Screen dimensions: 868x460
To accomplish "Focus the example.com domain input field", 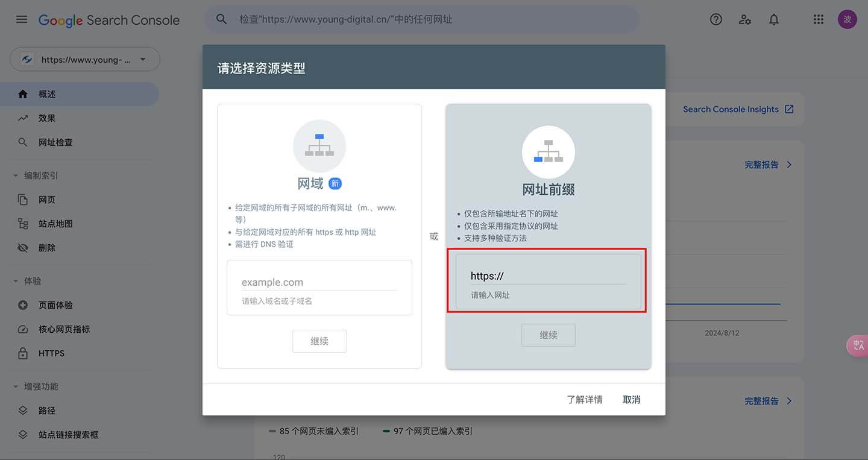I will tap(319, 282).
